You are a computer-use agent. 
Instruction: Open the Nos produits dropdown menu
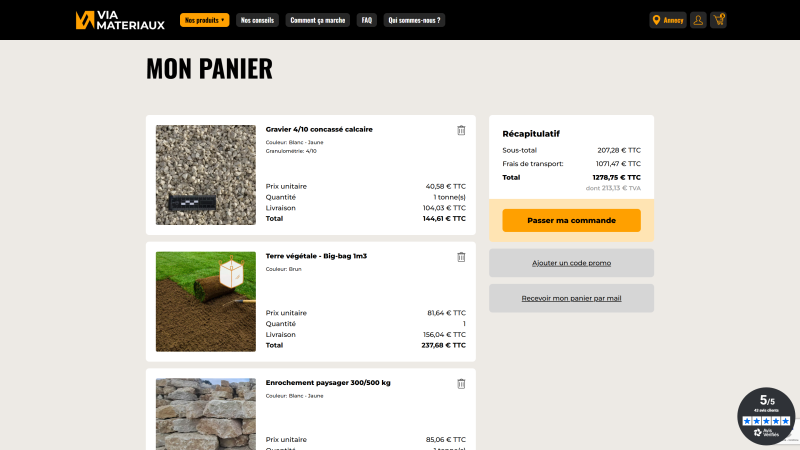[x=205, y=20]
